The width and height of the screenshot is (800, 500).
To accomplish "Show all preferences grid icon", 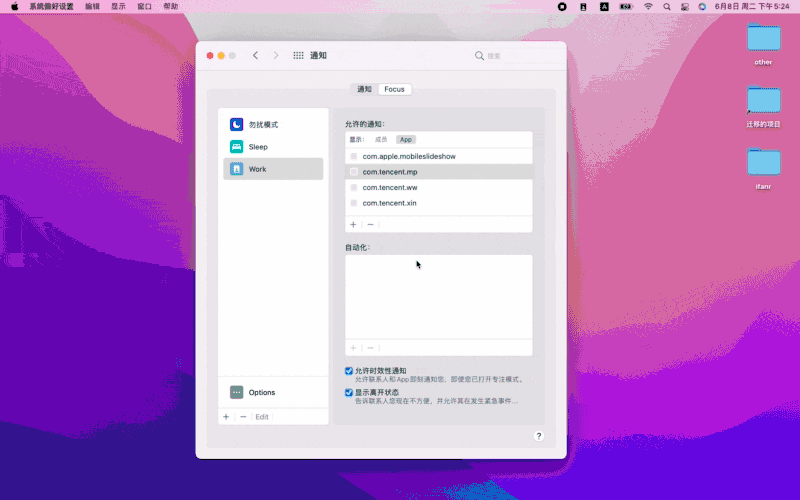I will pos(298,55).
